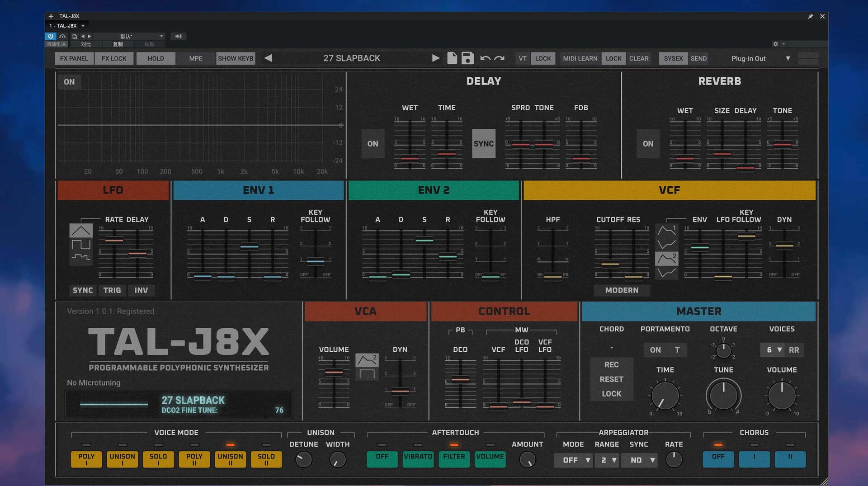Click the 27 SLAPBACK preset name display
This screenshot has height=486, width=868.
point(351,58)
